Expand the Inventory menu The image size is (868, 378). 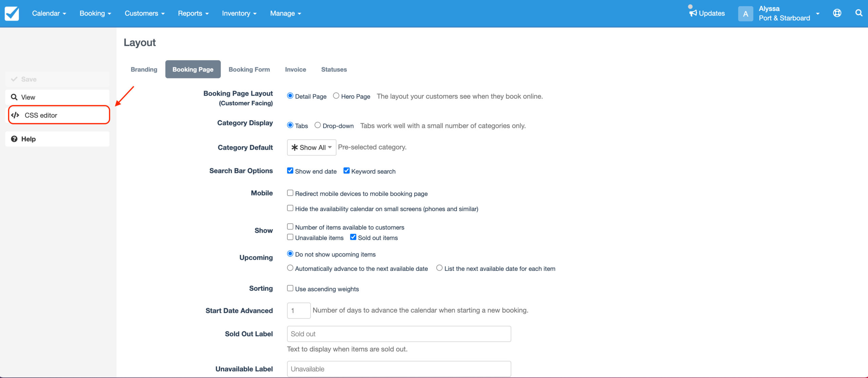[239, 13]
